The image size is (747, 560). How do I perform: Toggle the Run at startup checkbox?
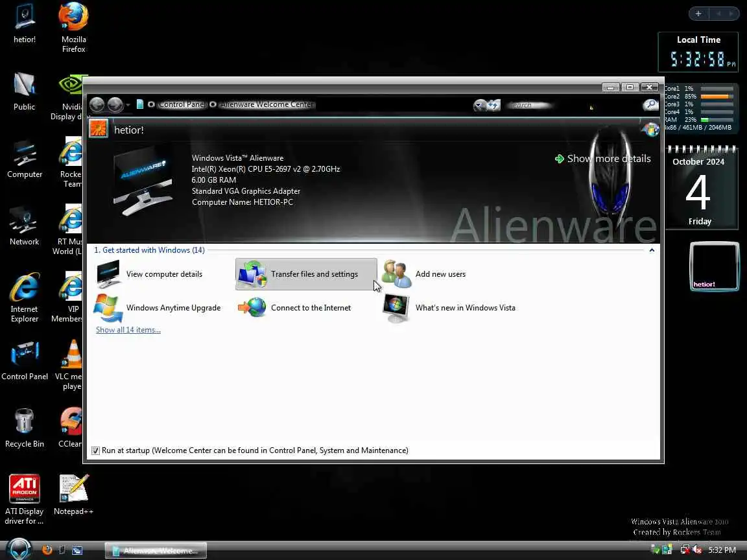95,450
